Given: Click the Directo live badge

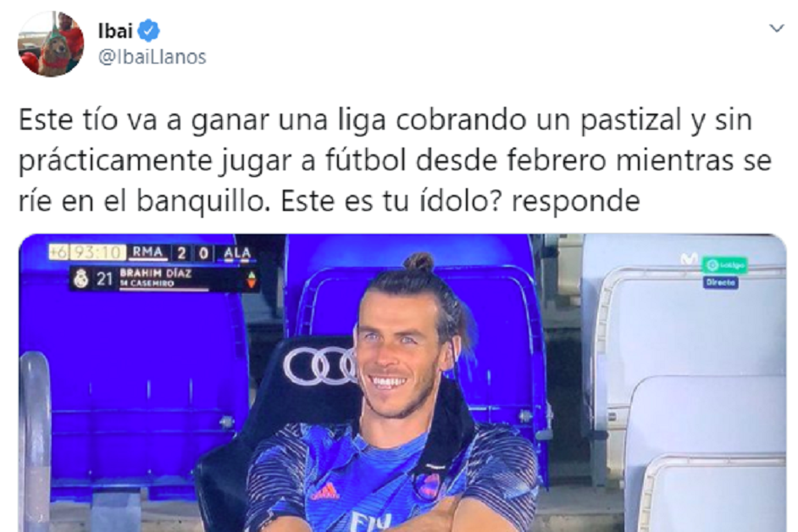Looking at the screenshot, I should coord(721,282).
